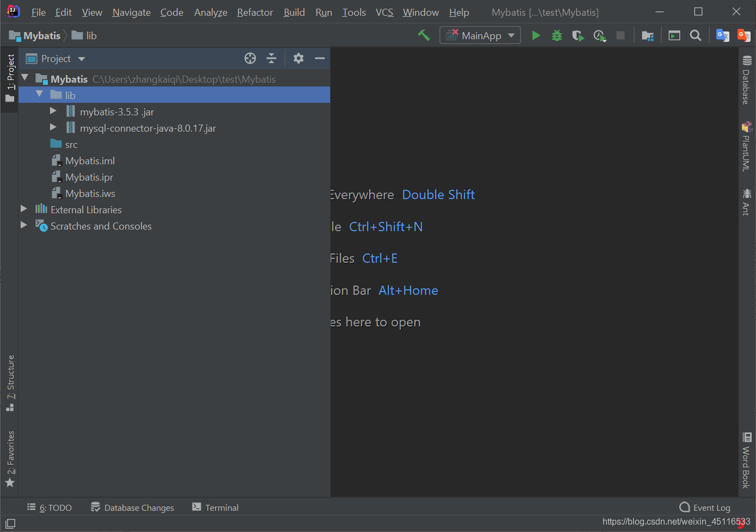Open the Code menu

(171, 12)
